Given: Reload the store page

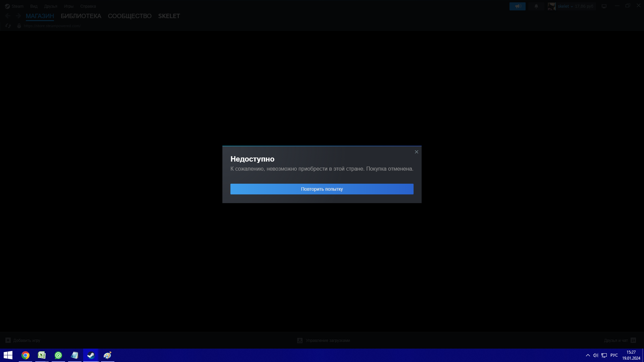Looking at the screenshot, I should [x=8, y=26].
